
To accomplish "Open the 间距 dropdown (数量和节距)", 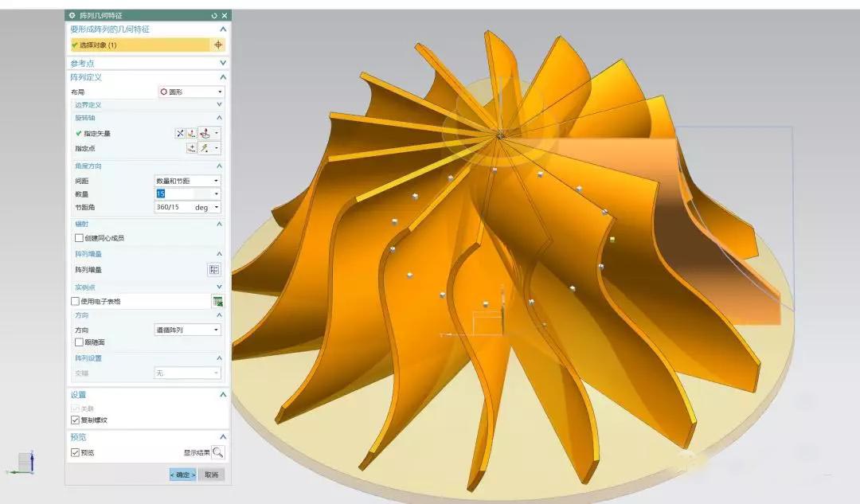I will point(187,181).
